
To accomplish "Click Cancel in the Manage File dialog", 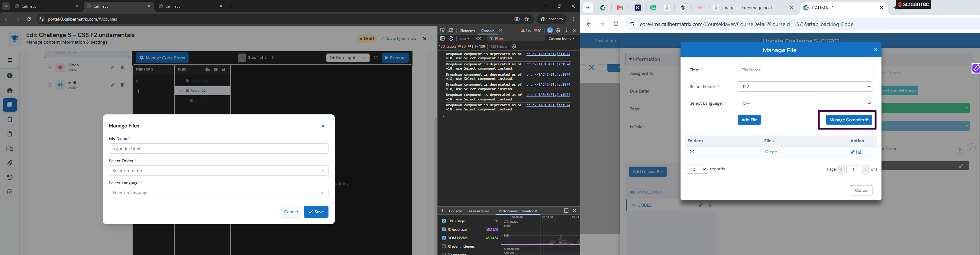I will coord(861,190).
